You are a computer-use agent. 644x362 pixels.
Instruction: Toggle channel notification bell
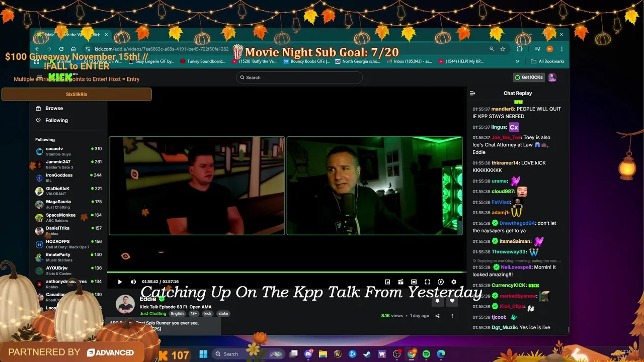[x=437, y=301]
